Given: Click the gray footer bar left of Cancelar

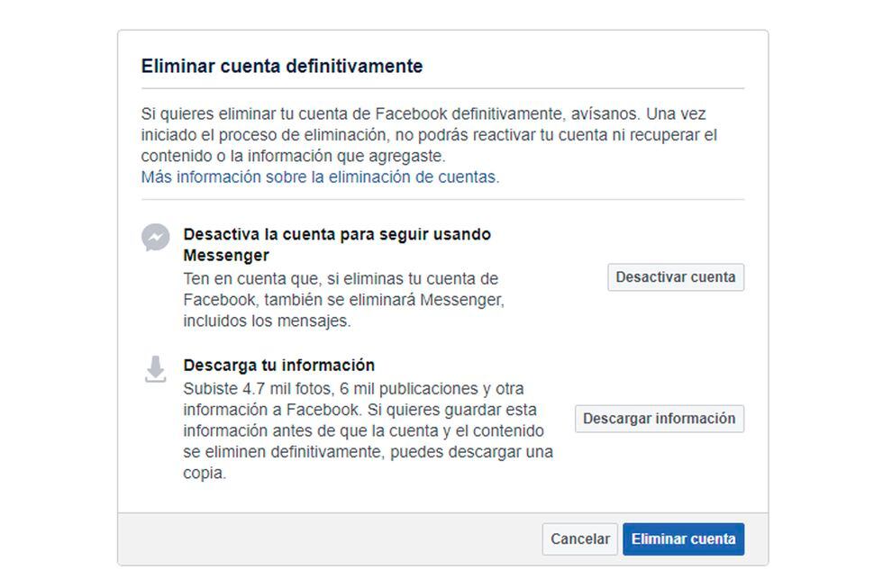Looking at the screenshot, I should 324,539.
